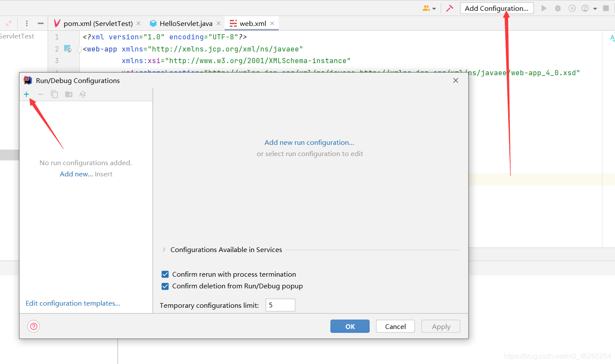
Task: Click the Temporary configurations limit field
Action: click(x=280, y=305)
